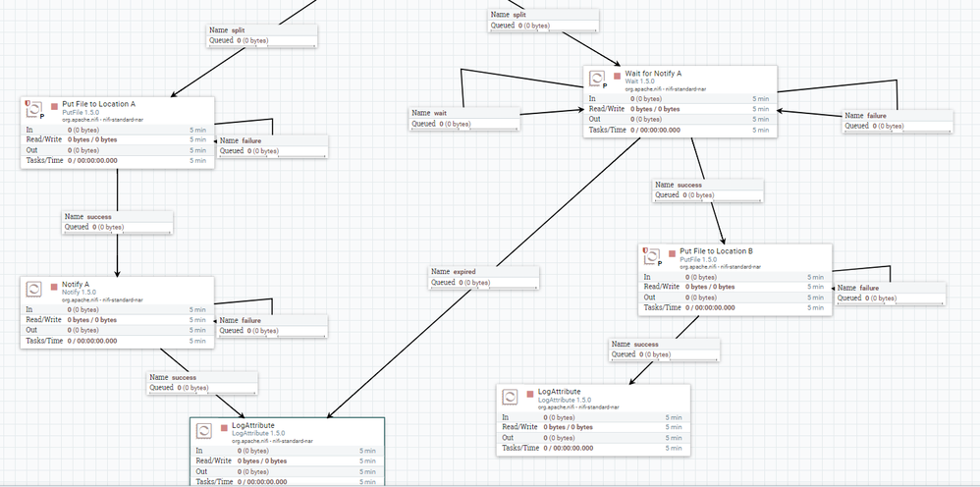This screenshot has height=487, width=980.
Task: Click the Wait for Notify A processor icon
Action: (x=597, y=79)
